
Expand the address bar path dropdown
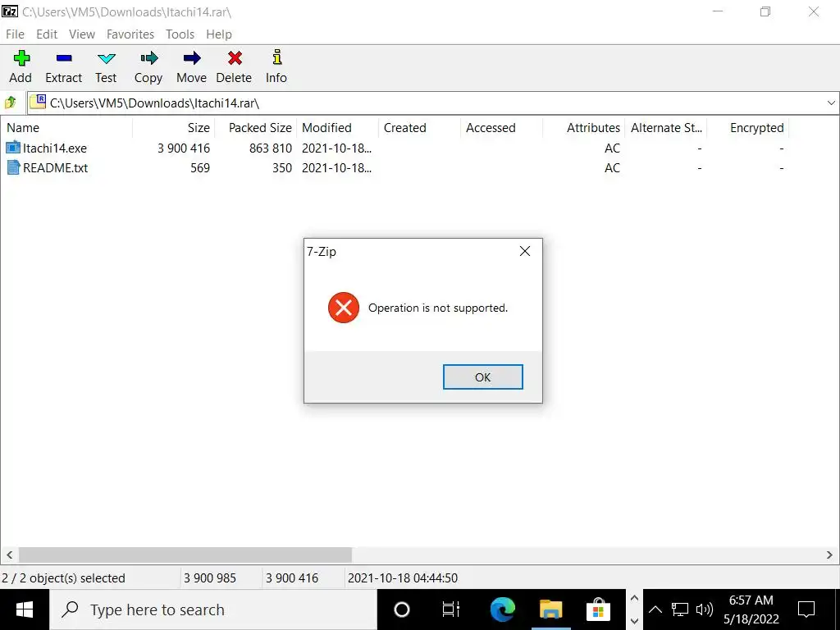(x=831, y=103)
